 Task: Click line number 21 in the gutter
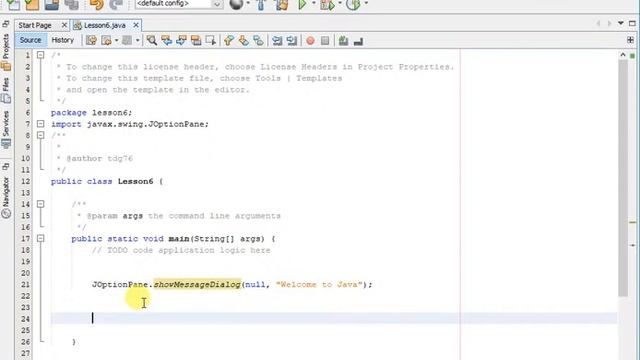pos(25,284)
